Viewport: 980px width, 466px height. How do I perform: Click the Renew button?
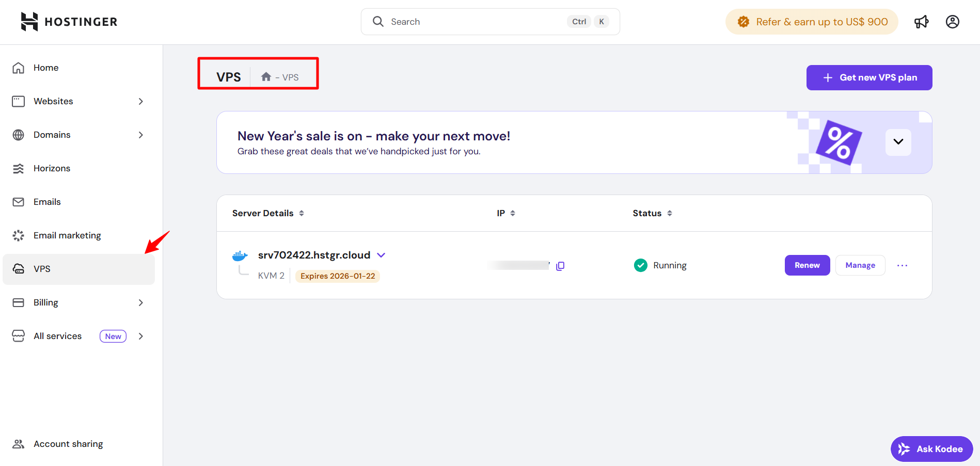807,265
